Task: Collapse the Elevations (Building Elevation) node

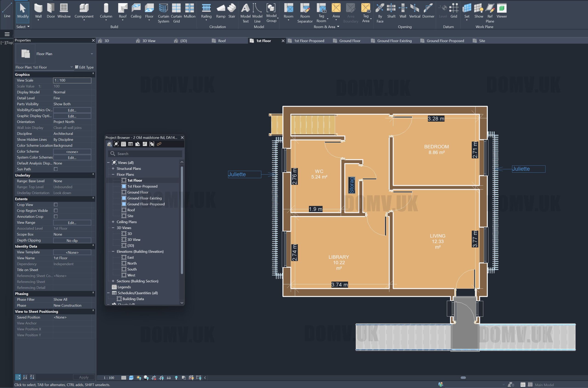Action: pos(113,251)
